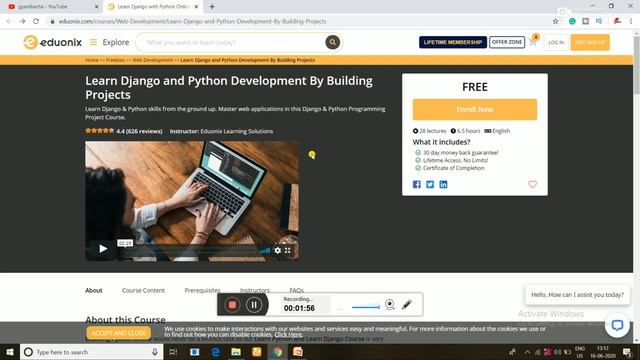The image size is (640, 360).
Task: Open the Lifetime Membership button
Action: (x=453, y=42)
